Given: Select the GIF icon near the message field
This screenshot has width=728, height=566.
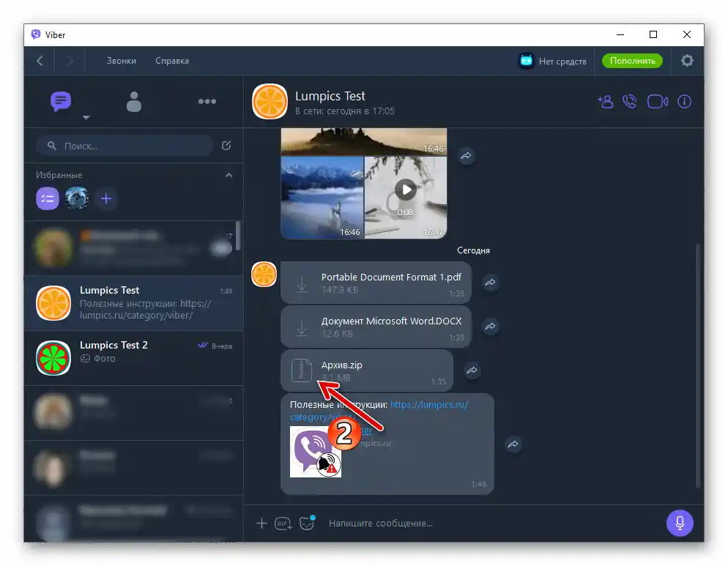Looking at the screenshot, I should [x=283, y=524].
